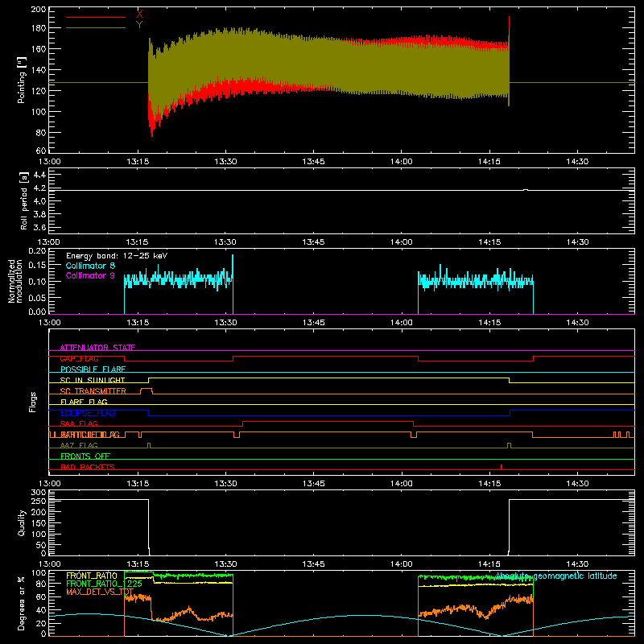Click the Pointing axis title
644x644 pixels.
[x=22, y=80]
